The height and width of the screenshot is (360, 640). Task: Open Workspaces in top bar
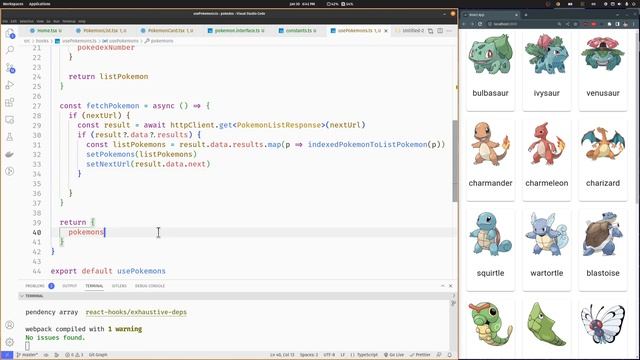(13, 4)
